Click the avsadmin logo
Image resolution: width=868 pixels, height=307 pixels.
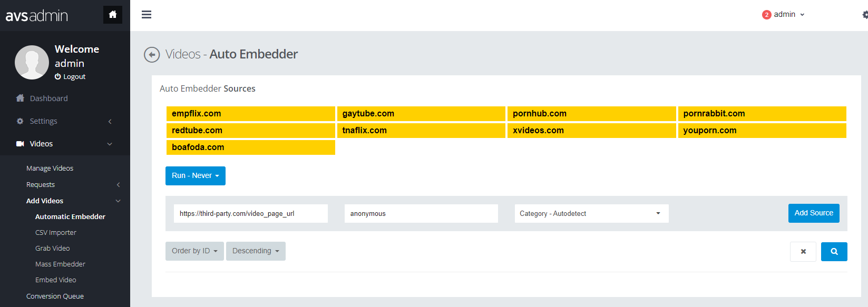(x=37, y=16)
